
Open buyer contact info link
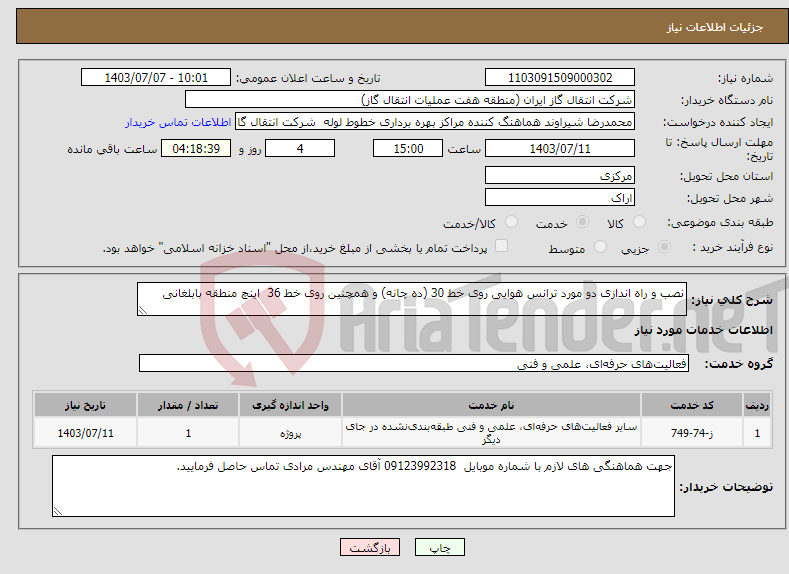(x=178, y=122)
